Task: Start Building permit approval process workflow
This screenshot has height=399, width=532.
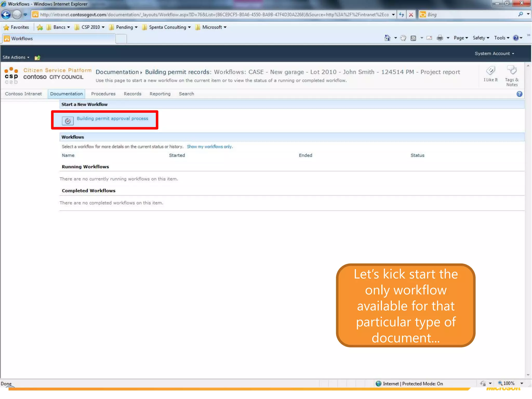Action: pyautogui.click(x=112, y=118)
